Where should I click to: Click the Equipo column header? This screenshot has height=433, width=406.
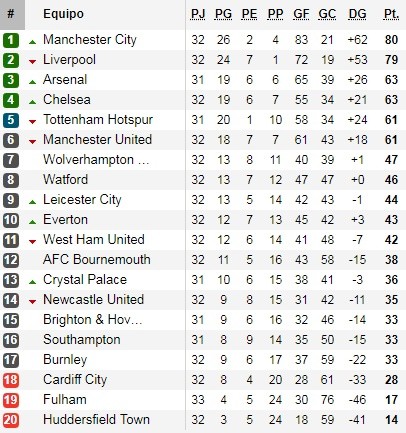tap(63, 14)
